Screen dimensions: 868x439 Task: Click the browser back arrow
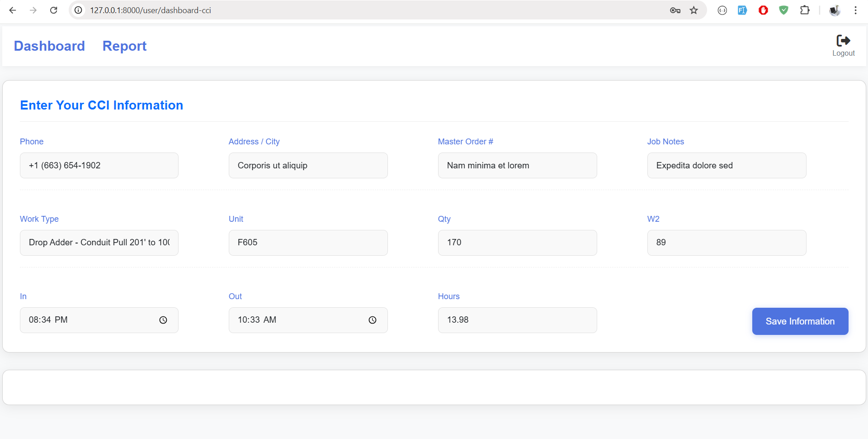pos(13,10)
